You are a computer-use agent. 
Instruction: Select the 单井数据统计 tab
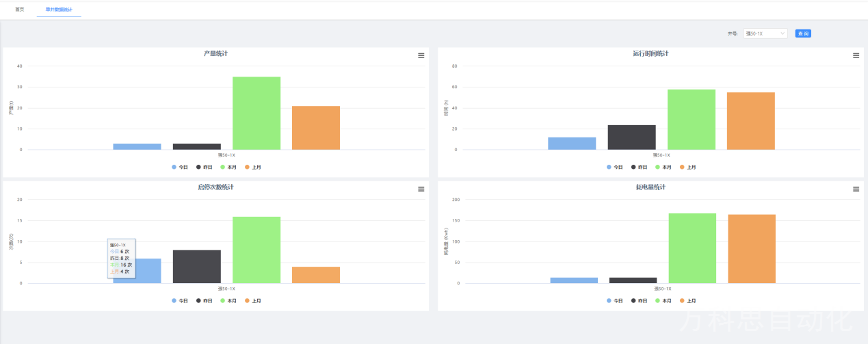(x=59, y=10)
